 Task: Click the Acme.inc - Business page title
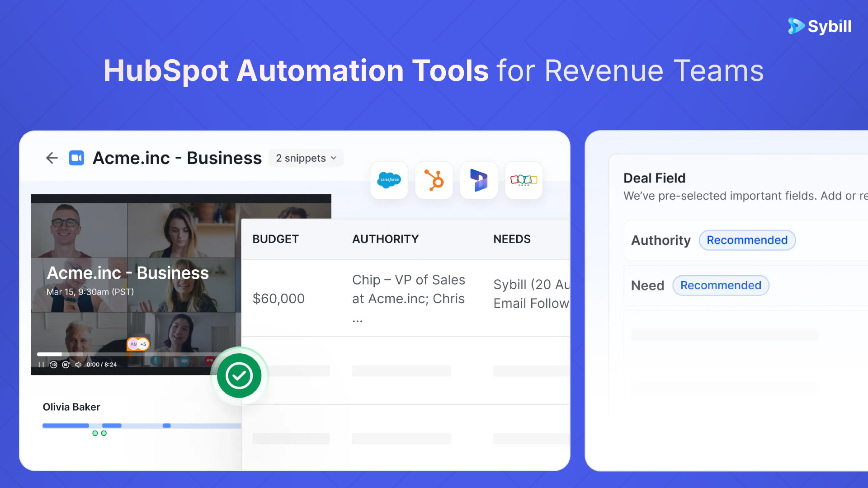[x=177, y=158]
